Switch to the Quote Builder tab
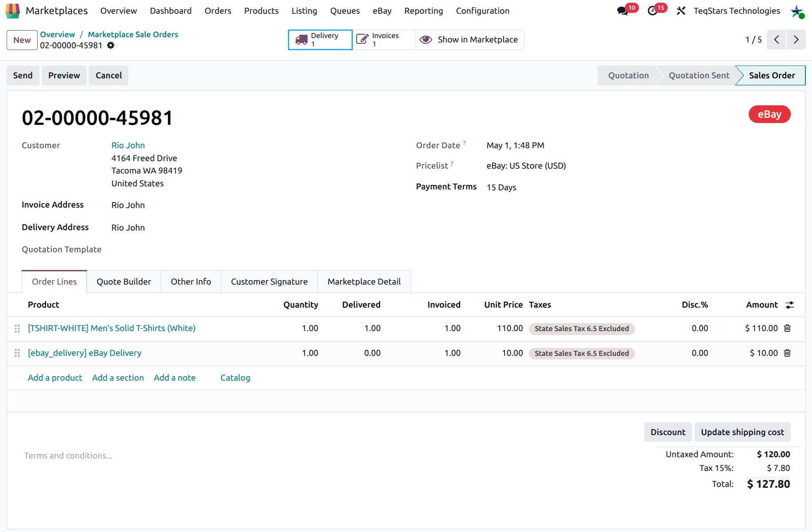 click(124, 281)
